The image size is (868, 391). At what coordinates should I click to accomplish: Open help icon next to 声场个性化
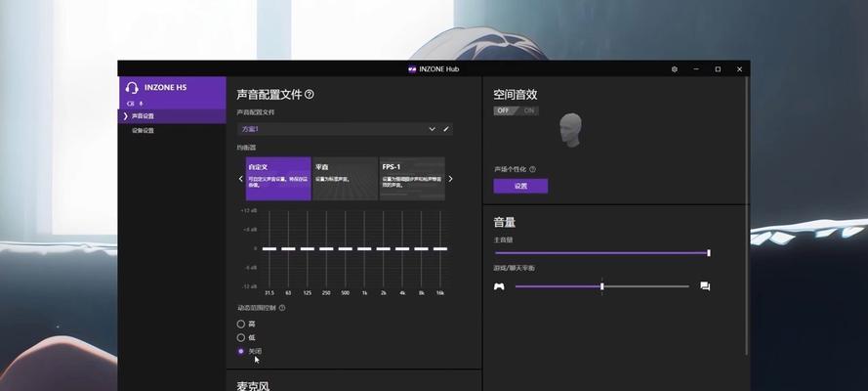532,169
